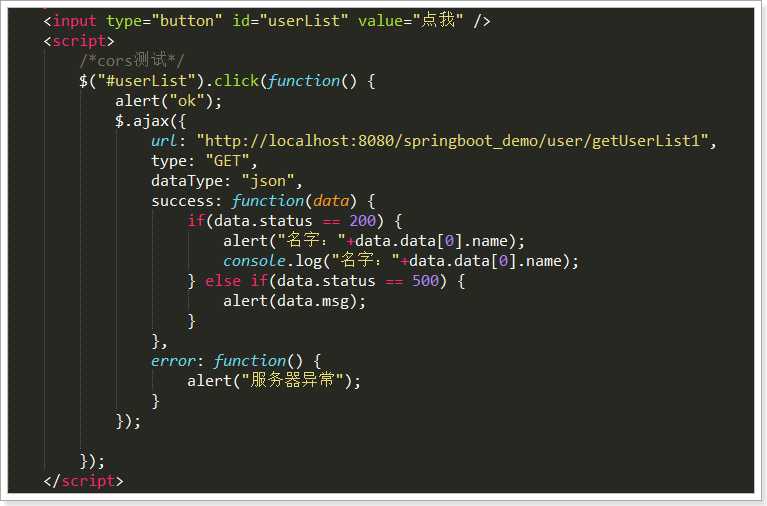Click the success callback keyword

tap(182, 201)
